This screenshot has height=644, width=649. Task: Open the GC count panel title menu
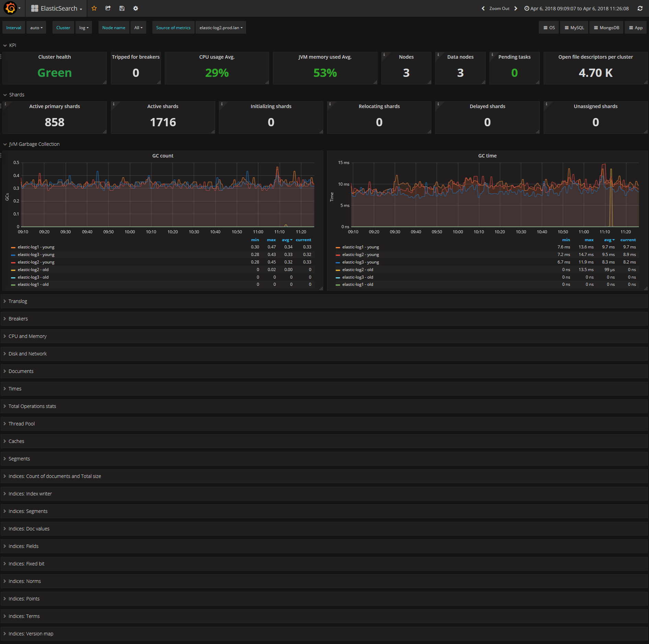[x=163, y=156]
